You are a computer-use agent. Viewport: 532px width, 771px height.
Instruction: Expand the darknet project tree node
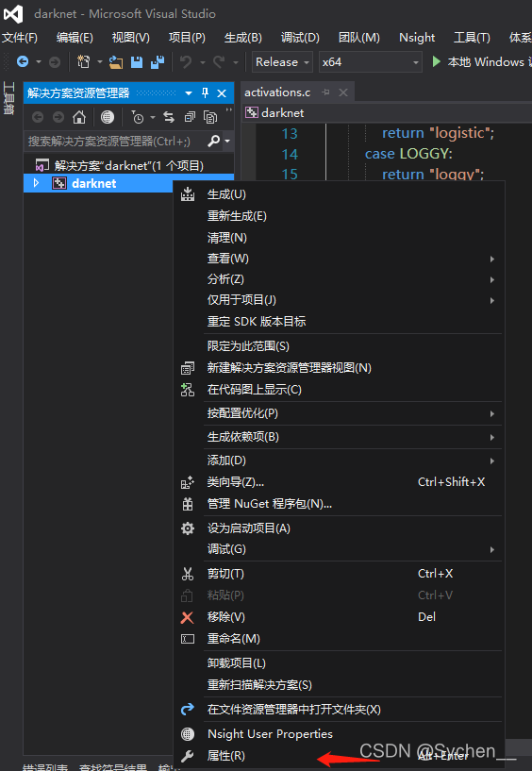click(36, 183)
